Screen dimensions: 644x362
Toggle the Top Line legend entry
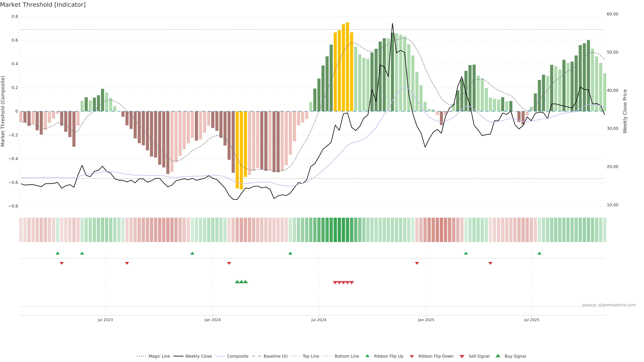pos(311,356)
